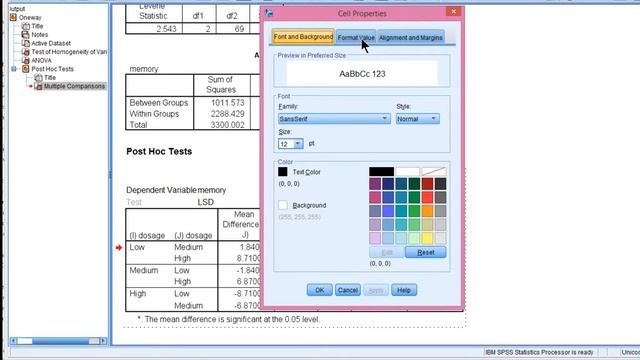Confirm the dialog with OK
The width and height of the screenshot is (640, 360).
tap(320, 290)
